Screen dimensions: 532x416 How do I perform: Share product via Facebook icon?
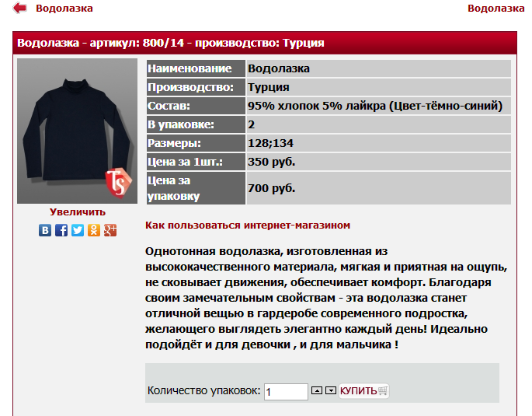(x=61, y=230)
